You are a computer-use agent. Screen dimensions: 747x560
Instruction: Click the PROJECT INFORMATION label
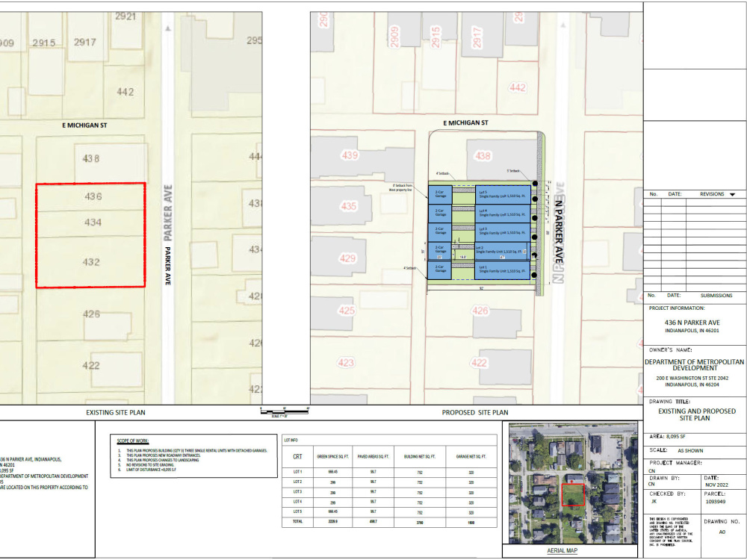[x=677, y=308]
